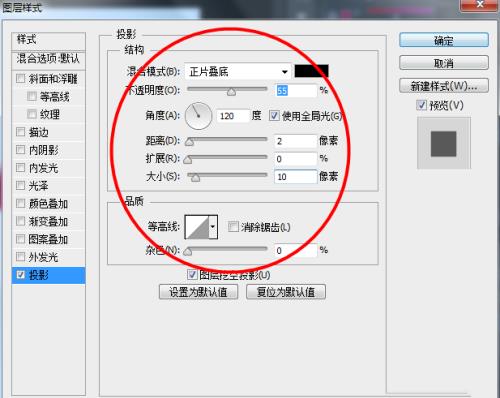Open the black shadow color swatch

click(311, 71)
